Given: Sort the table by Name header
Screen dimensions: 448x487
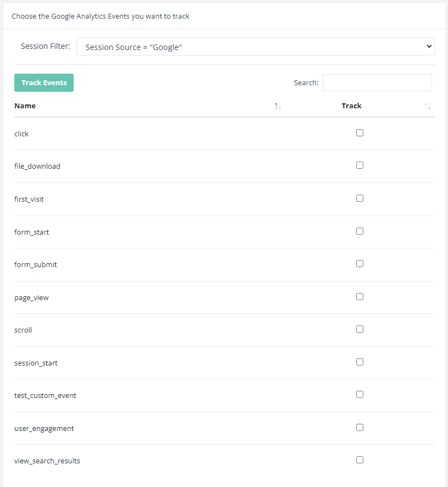Looking at the screenshot, I should [25, 106].
